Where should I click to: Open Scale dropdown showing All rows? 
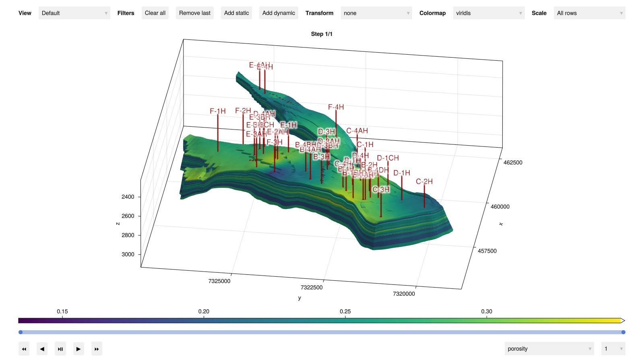(590, 13)
